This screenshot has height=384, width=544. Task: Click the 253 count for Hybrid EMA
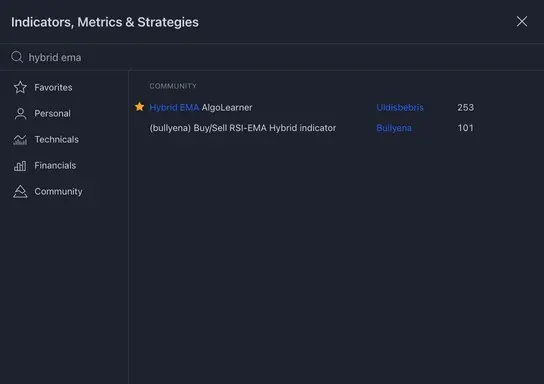(466, 108)
